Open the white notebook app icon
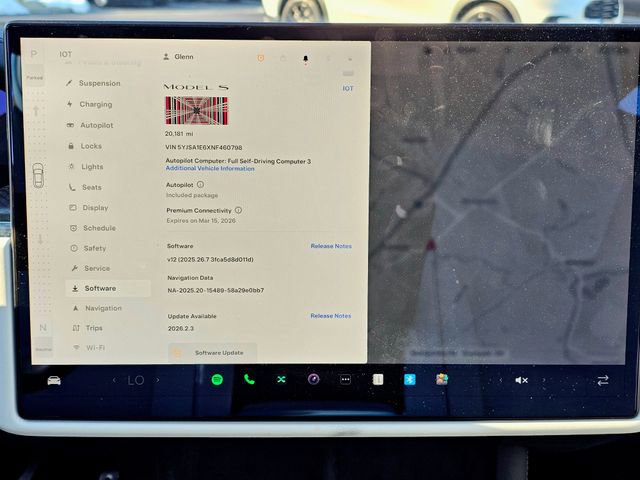This screenshot has width=640, height=480. tap(378, 380)
